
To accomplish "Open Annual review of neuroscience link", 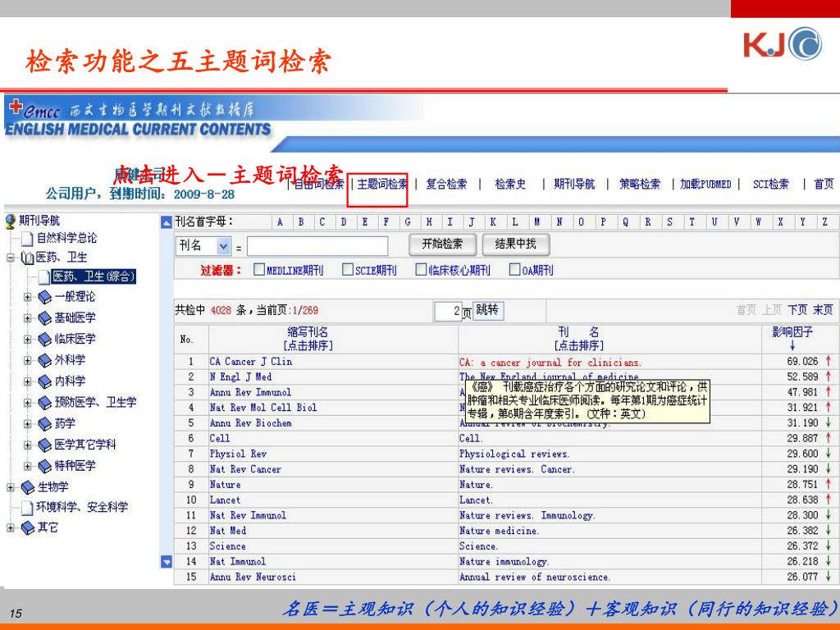I will pos(534,577).
